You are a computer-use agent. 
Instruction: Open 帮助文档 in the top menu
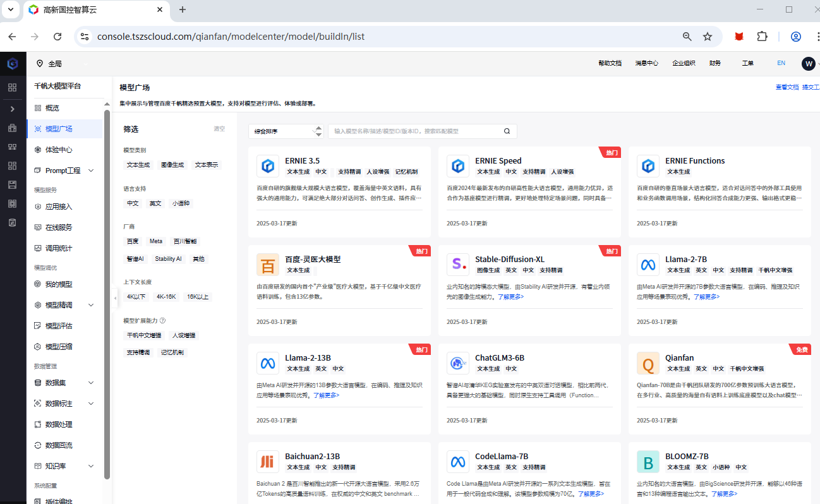coord(610,63)
